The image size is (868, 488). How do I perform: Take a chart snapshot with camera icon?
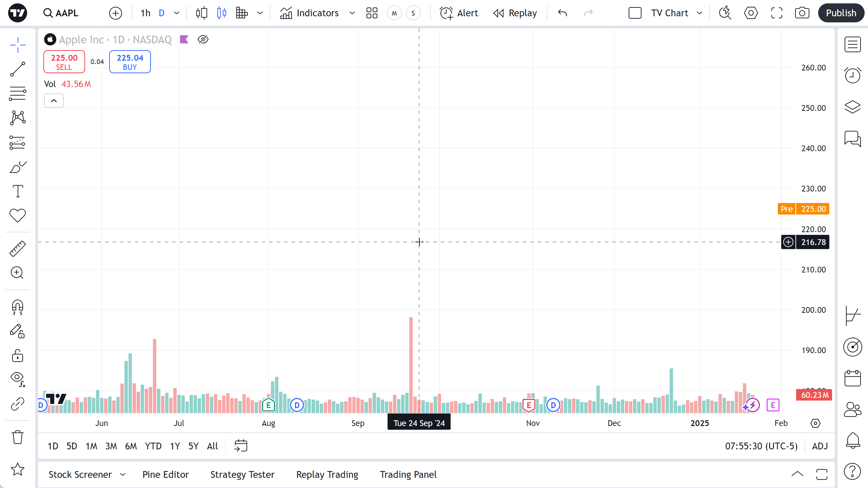pos(802,13)
